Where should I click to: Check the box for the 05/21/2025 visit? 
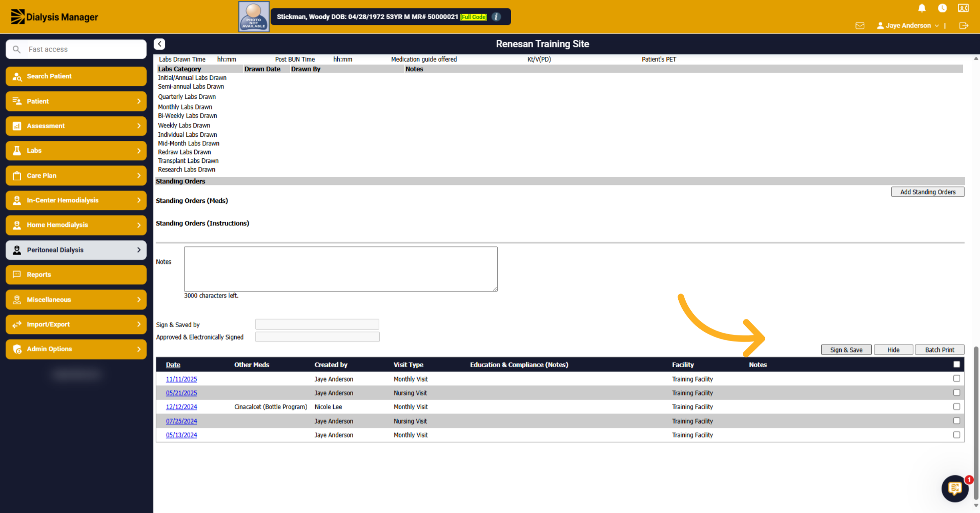956,393
